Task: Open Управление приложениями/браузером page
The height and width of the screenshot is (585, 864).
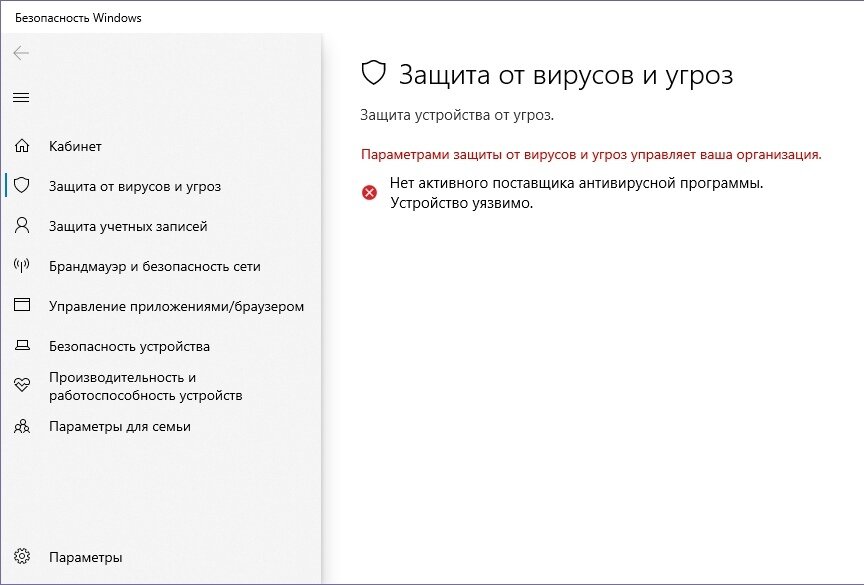Action: (174, 306)
